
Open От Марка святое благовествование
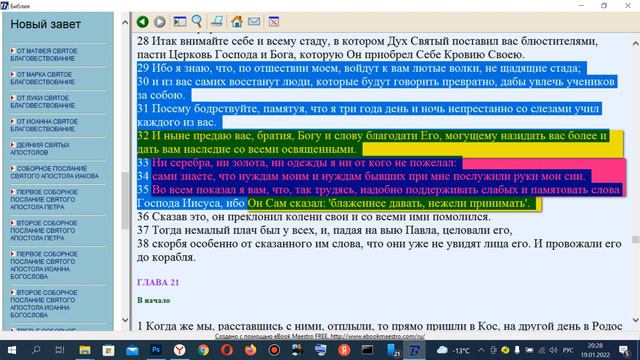coord(42,78)
